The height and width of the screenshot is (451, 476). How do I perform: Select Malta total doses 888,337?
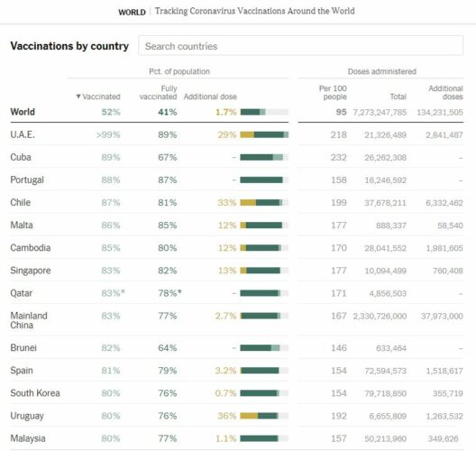coord(391,225)
